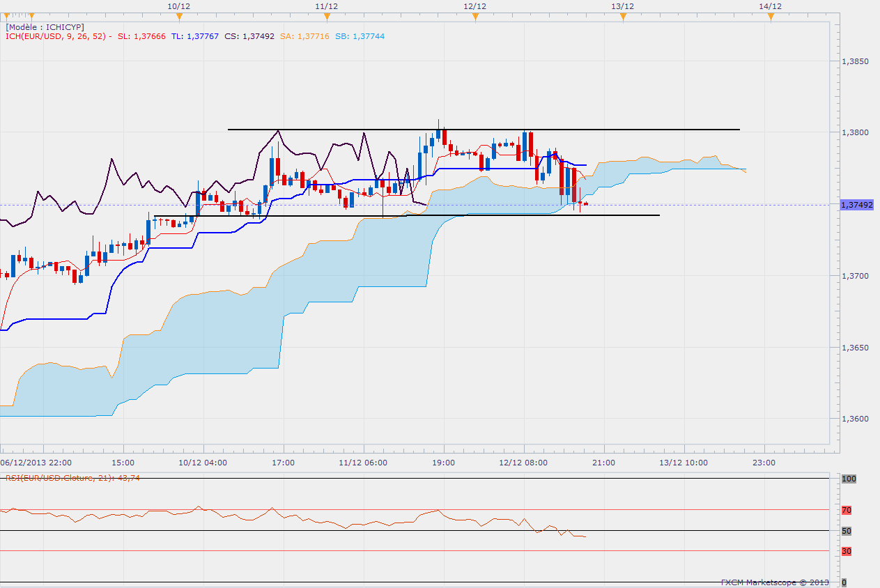This screenshot has width=880, height=588.
Task: Click the 14/12 date marker triangle
Action: coord(771,16)
